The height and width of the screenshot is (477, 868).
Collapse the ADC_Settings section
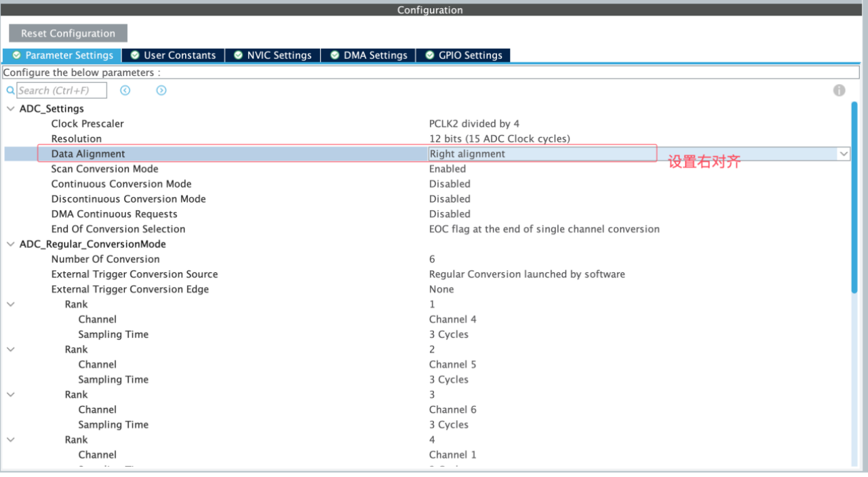pyautogui.click(x=10, y=109)
